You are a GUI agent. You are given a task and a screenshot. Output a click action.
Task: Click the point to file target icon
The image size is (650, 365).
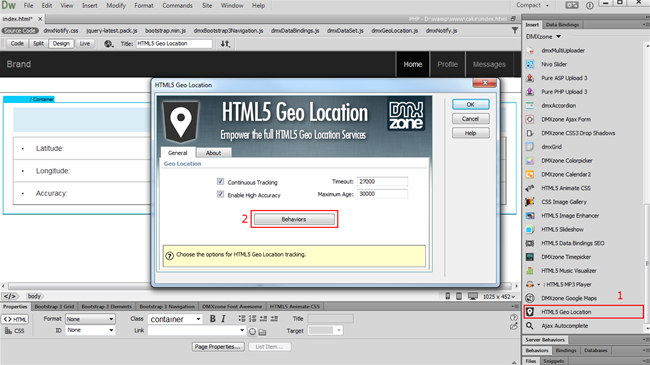coord(252,331)
